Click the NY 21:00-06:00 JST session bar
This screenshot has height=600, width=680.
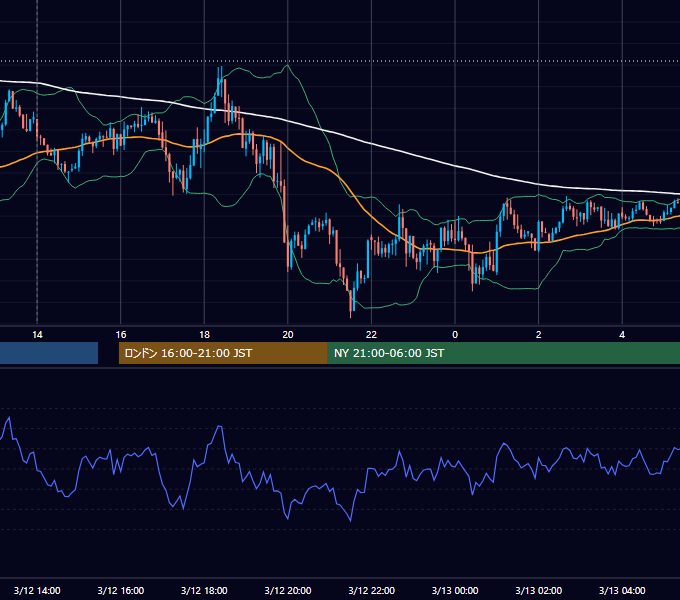(x=504, y=353)
